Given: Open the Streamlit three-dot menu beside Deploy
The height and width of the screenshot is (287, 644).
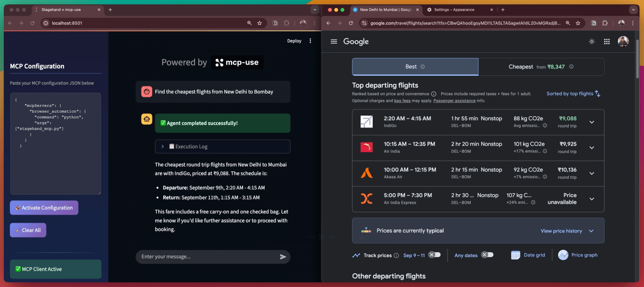Looking at the screenshot, I should [x=310, y=41].
